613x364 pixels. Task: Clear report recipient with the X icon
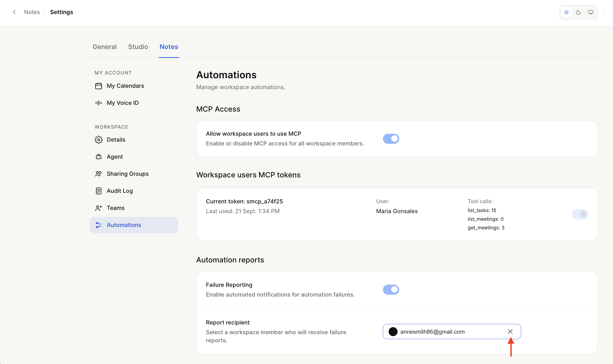pyautogui.click(x=510, y=331)
